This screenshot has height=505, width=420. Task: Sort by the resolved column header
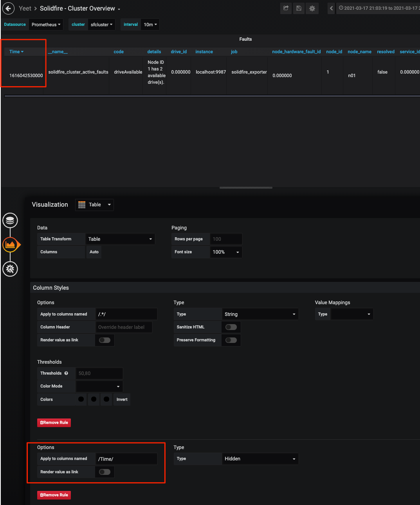pos(386,52)
